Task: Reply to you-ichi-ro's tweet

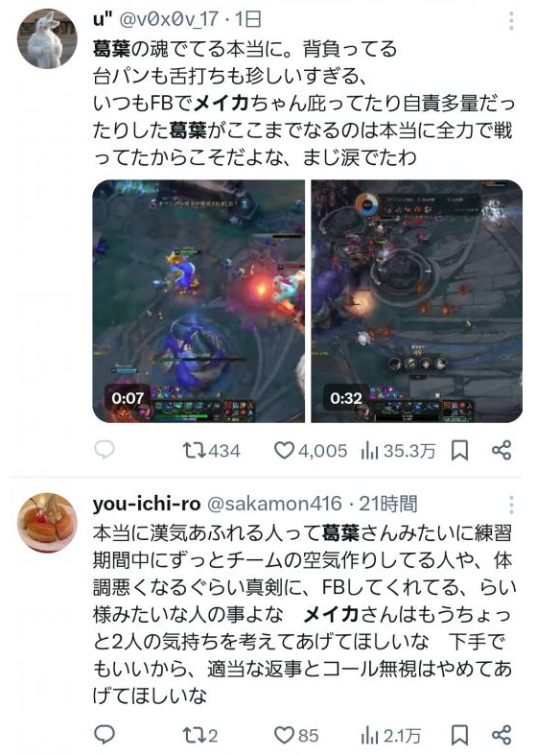Action: pos(104,735)
